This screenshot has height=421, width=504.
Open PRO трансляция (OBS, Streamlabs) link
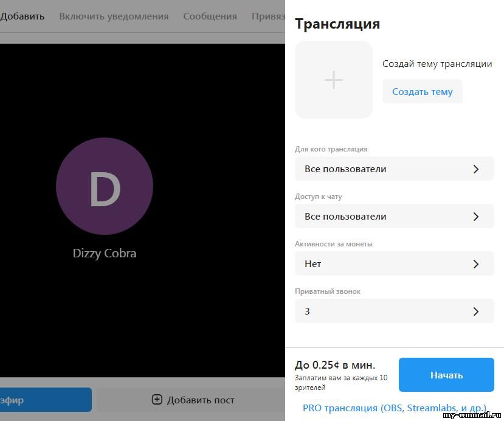[x=395, y=408]
